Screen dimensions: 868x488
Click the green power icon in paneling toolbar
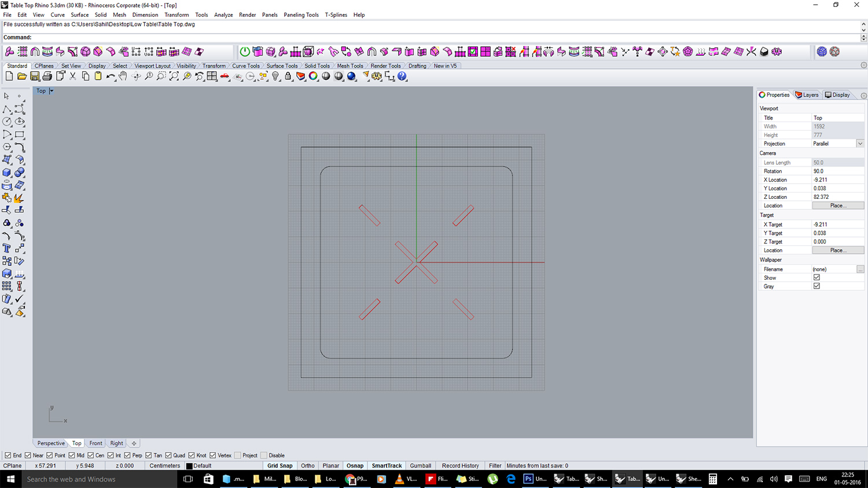click(245, 51)
